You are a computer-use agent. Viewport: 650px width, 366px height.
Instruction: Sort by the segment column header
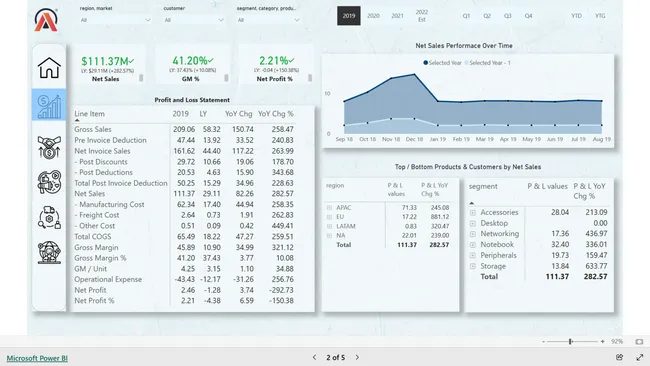483,187
